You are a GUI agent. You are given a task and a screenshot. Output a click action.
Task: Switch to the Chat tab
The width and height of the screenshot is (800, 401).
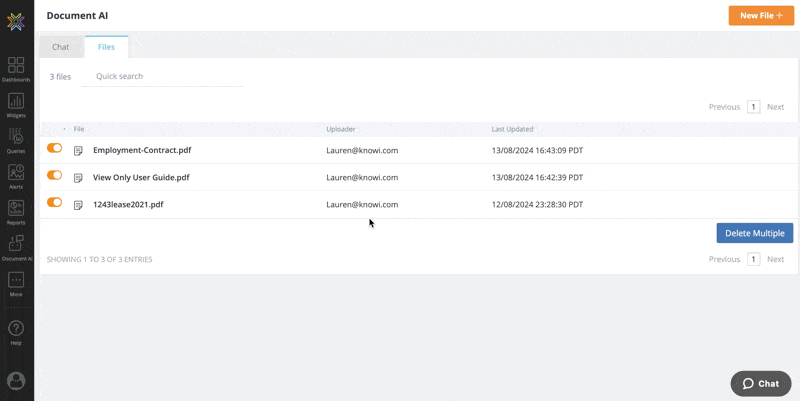tap(61, 47)
